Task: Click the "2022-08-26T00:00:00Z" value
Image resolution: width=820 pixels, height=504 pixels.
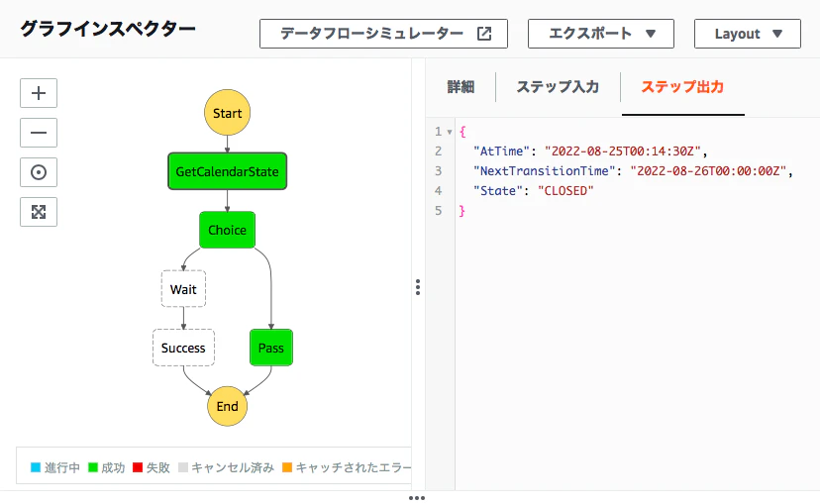Action: click(x=708, y=171)
